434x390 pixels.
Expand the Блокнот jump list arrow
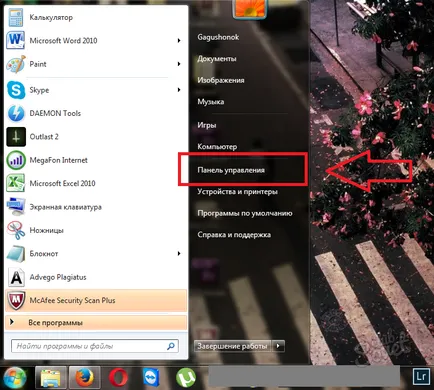179,254
